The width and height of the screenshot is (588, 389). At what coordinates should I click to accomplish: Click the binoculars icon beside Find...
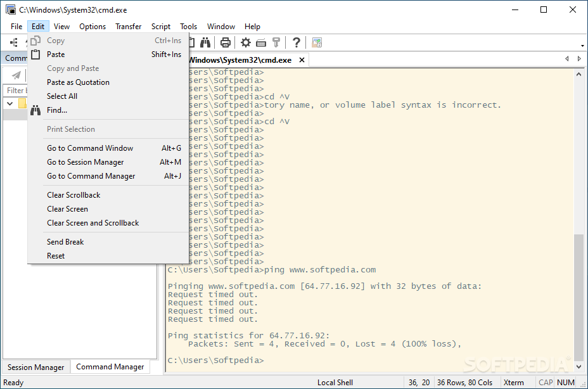[x=35, y=110]
